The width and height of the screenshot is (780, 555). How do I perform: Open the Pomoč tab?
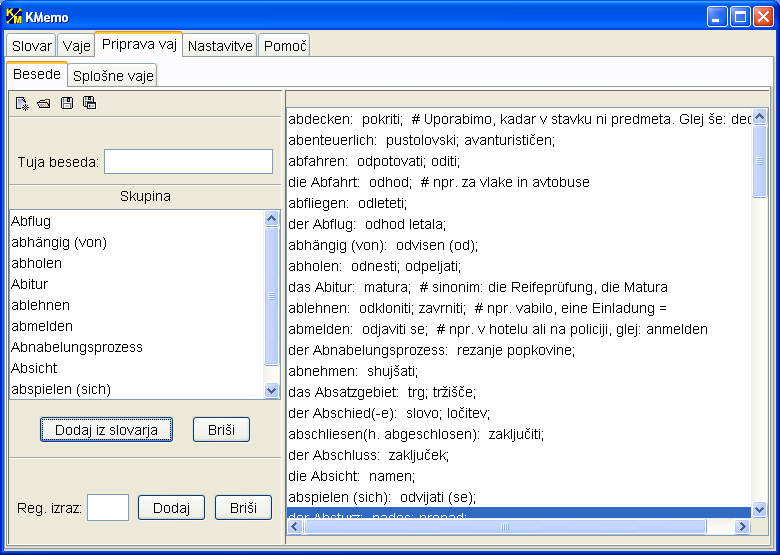coord(285,46)
